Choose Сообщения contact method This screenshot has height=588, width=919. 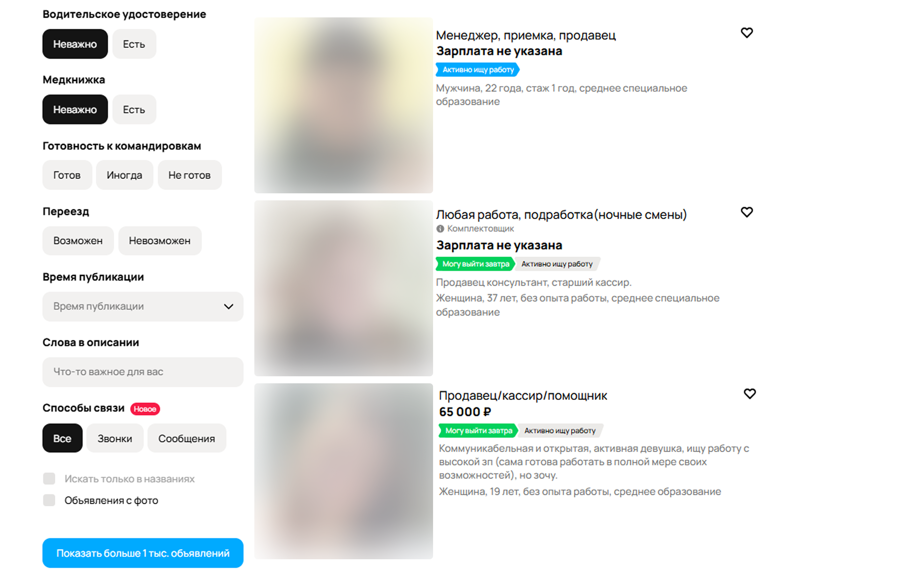pos(187,438)
